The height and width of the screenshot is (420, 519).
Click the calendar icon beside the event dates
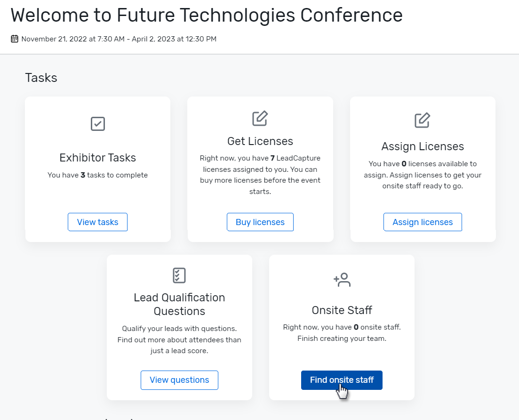click(x=15, y=39)
